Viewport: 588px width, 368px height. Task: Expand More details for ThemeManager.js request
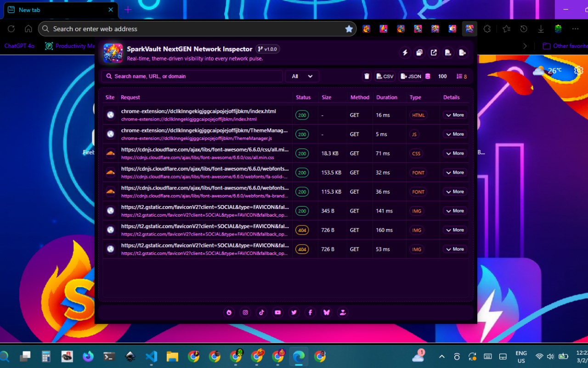(x=455, y=134)
